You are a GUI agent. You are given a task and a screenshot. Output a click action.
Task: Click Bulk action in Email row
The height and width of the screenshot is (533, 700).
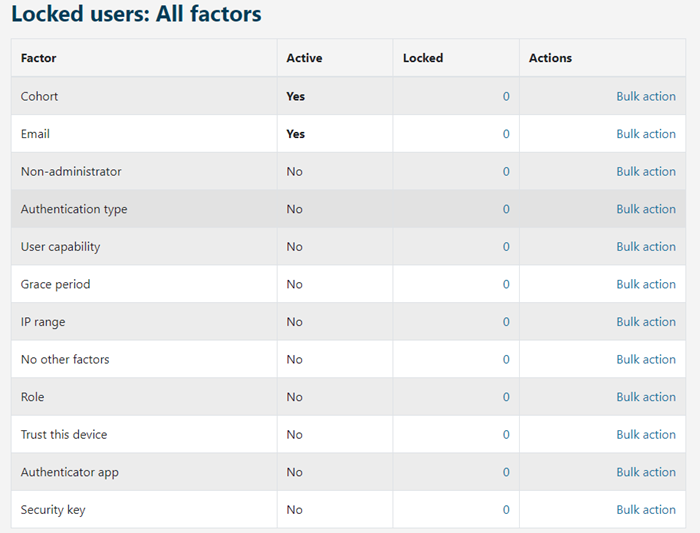pos(645,134)
